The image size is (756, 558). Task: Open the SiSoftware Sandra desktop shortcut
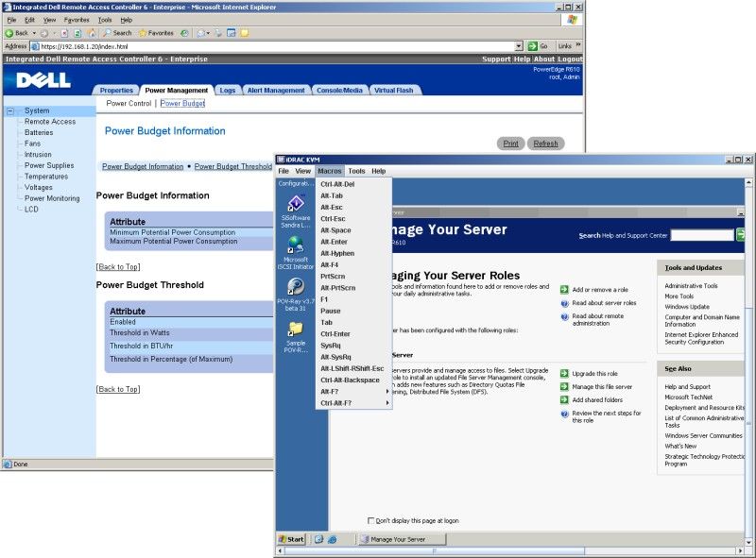[296, 211]
